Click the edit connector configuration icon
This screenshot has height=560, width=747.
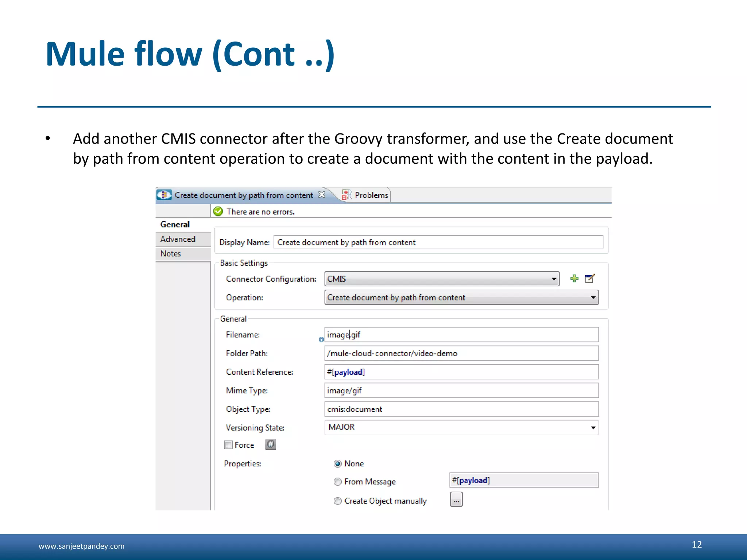click(x=590, y=279)
